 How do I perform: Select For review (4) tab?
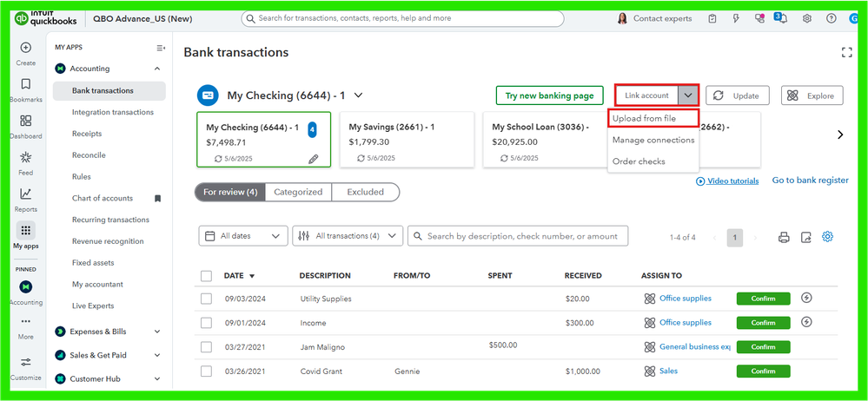tap(230, 192)
